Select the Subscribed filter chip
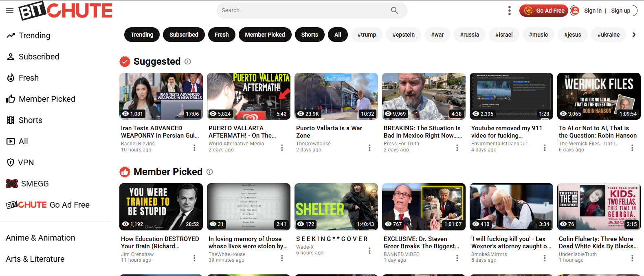This screenshot has height=276, width=644. tap(184, 35)
